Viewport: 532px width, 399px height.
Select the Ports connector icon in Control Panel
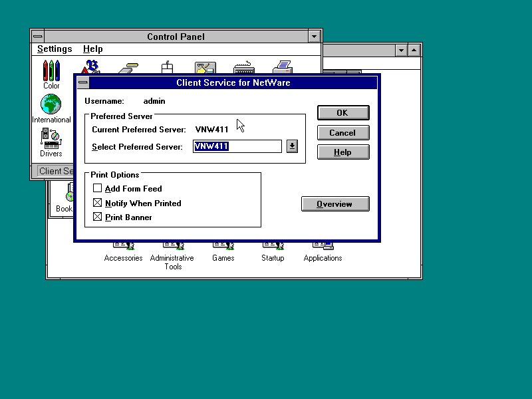(x=129, y=68)
